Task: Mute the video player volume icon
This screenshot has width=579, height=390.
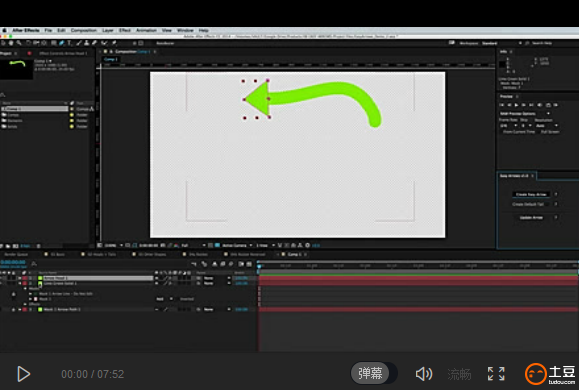Action: (424, 374)
